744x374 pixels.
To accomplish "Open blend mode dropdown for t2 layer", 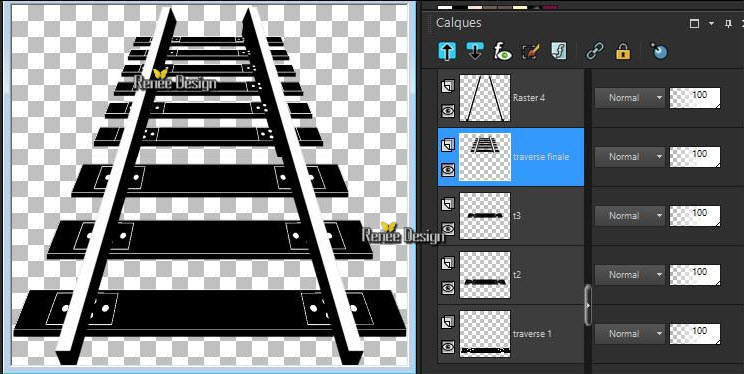I will pyautogui.click(x=630, y=275).
